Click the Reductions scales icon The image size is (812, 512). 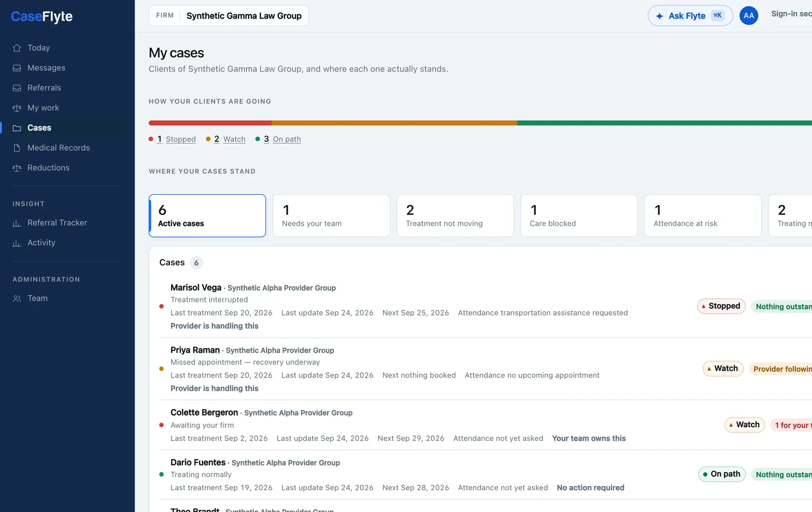(17, 168)
